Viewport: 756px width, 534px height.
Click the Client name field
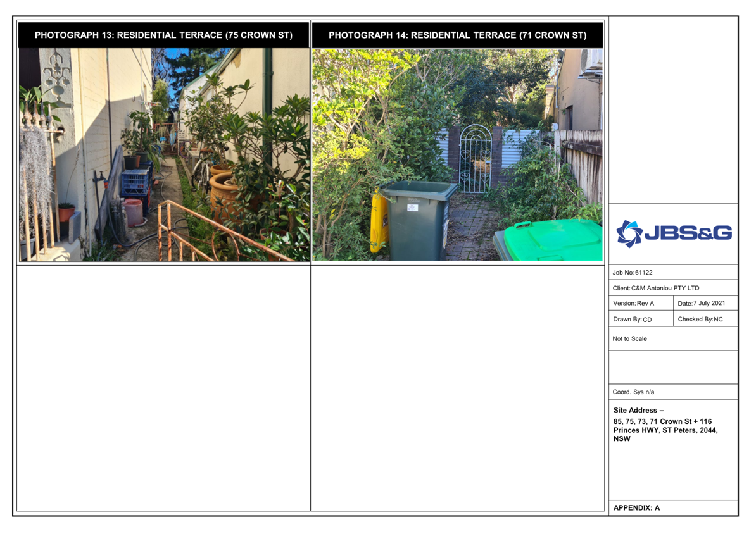click(x=656, y=288)
